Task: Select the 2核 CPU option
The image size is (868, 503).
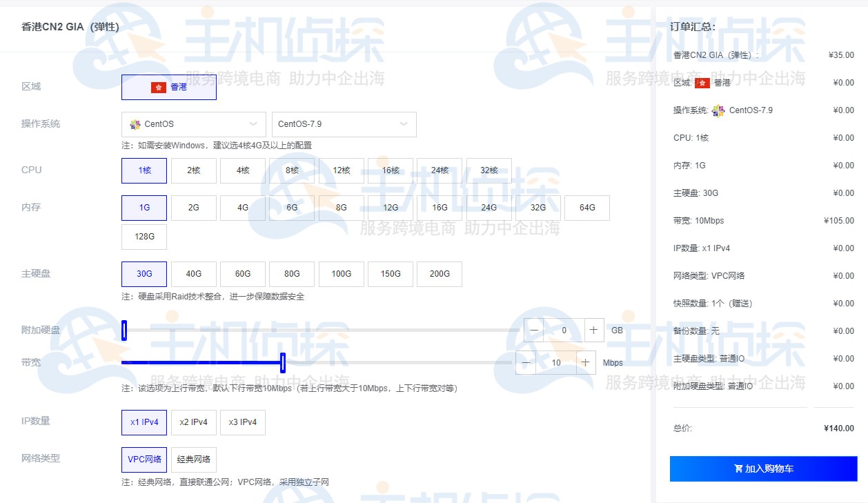Action: (x=193, y=170)
